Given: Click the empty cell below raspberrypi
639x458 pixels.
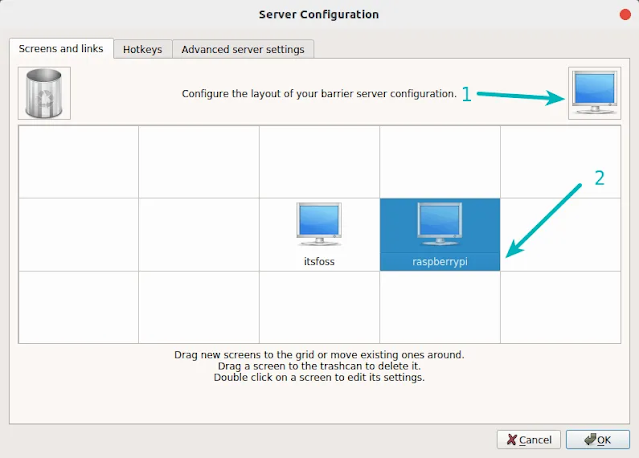Looking at the screenshot, I should point(440,307).
